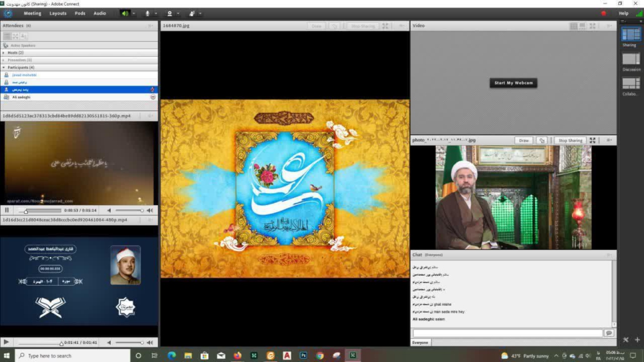This screenshot has width=644, height=362.
Task: Select participant Ali sadeghi
Action: click(x=79, y=97)
